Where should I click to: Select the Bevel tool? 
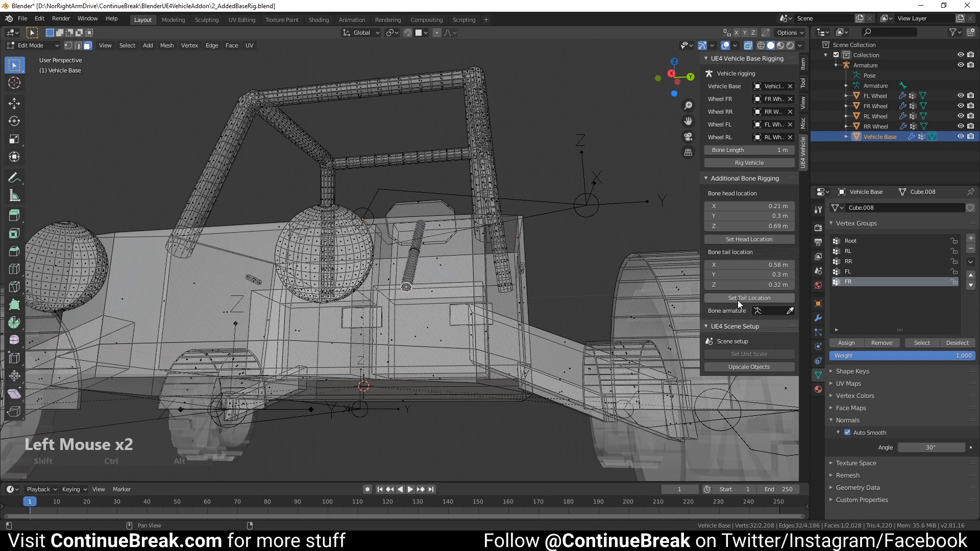(x=14, y=251)
